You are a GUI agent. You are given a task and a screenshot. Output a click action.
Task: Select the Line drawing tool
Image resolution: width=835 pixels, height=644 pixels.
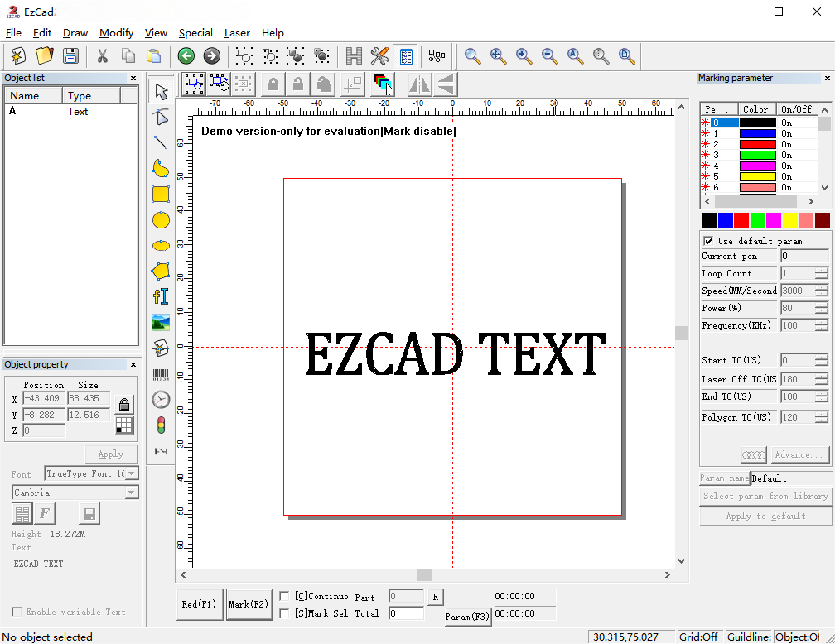161,142
